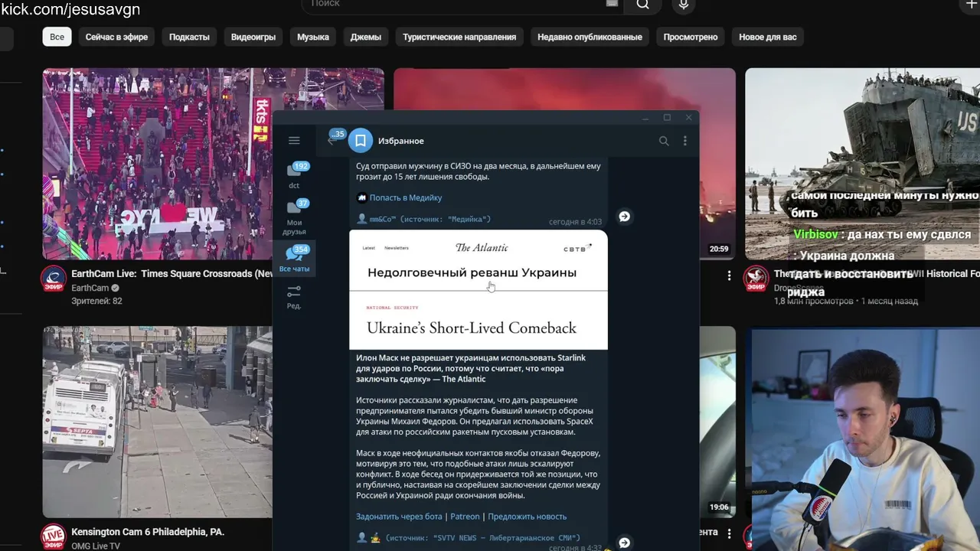This screenshot has height=551, width=980.
Task: Filter YouTube by Сейчас в эфире
Action: [116, 37]
